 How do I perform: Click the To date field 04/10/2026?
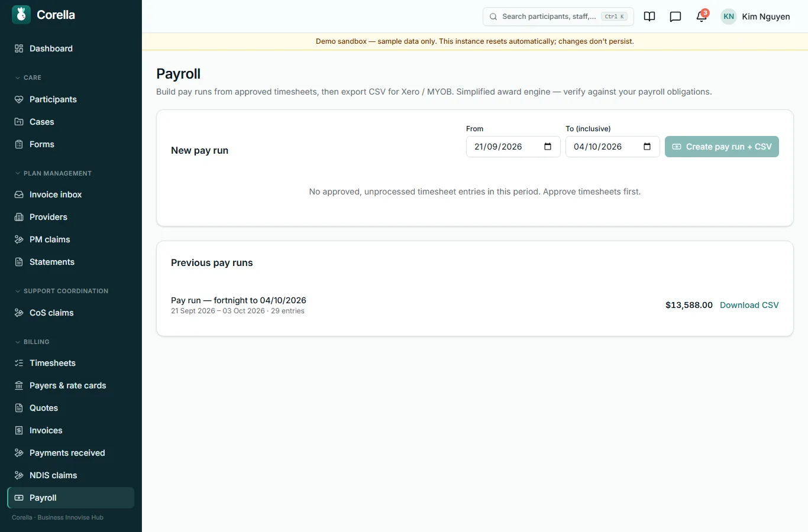pyautogui.click(x=612, y=147)
